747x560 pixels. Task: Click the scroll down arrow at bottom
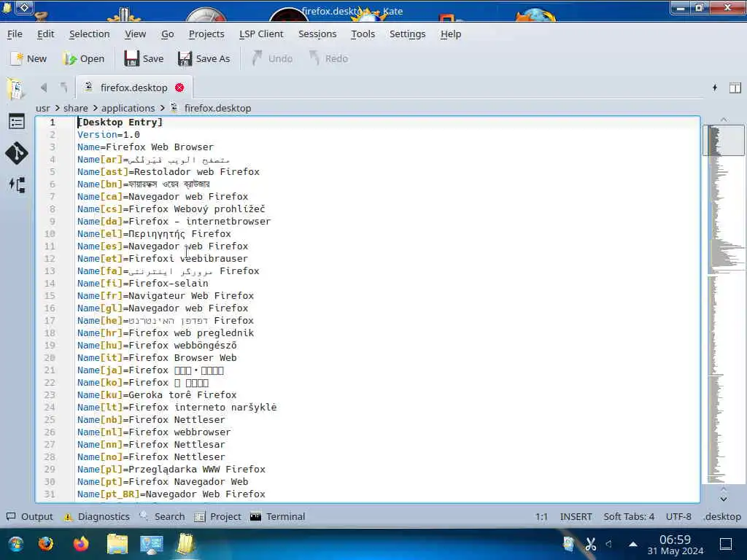click(x=724, y=499)
